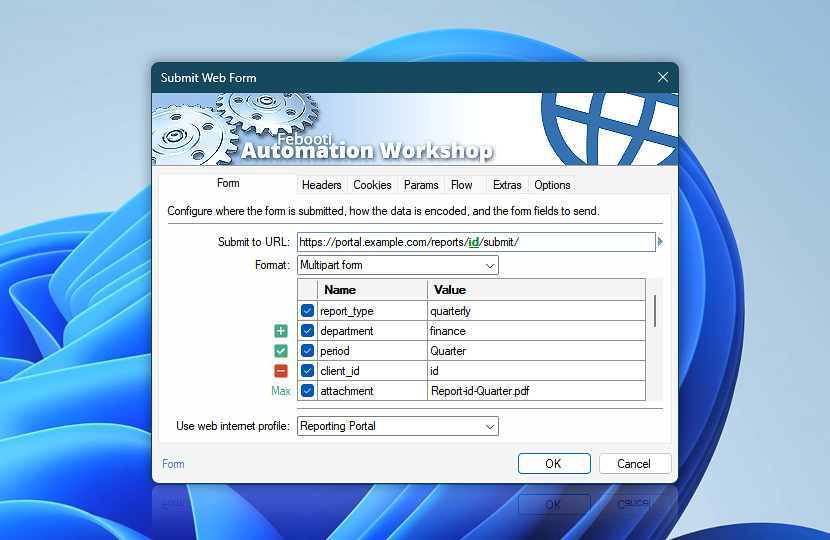The image size is (830, 540).
Task: Select the client_id name cell
Action: click(x=372, y=371)
